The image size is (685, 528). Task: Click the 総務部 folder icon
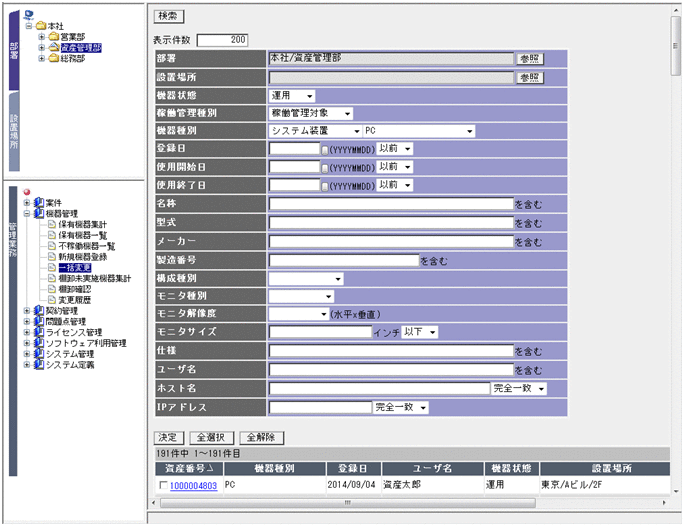[54, 58]
